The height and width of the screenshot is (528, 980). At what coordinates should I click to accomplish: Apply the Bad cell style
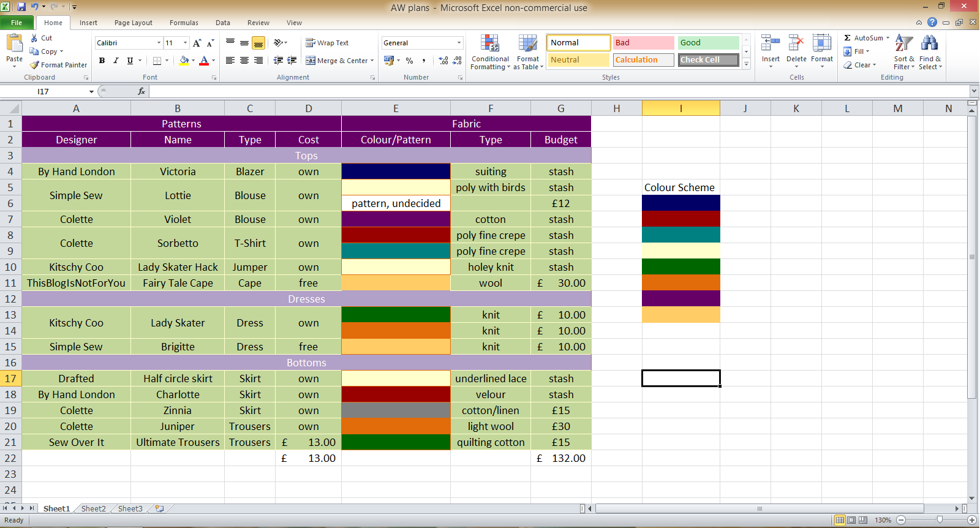[x=643, y=43]
